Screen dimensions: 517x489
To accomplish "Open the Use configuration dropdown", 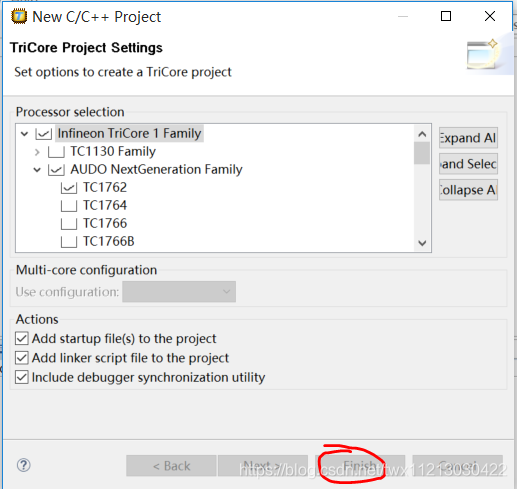I will click(179, 292).
